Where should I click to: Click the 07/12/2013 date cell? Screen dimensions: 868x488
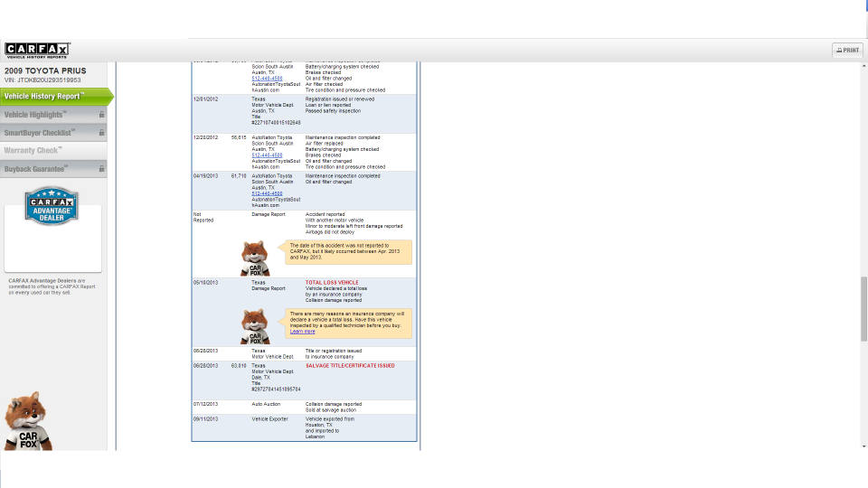(205, 404)
